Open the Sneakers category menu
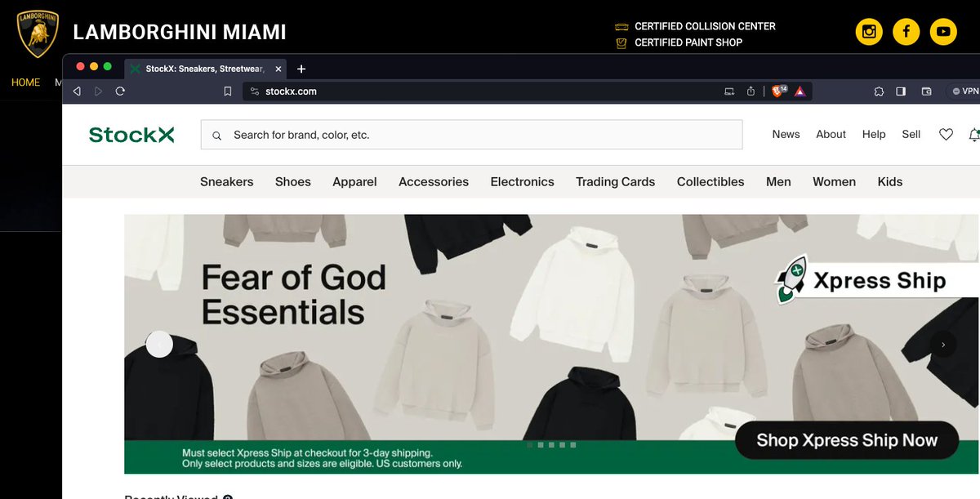 [x=227, y=181]
